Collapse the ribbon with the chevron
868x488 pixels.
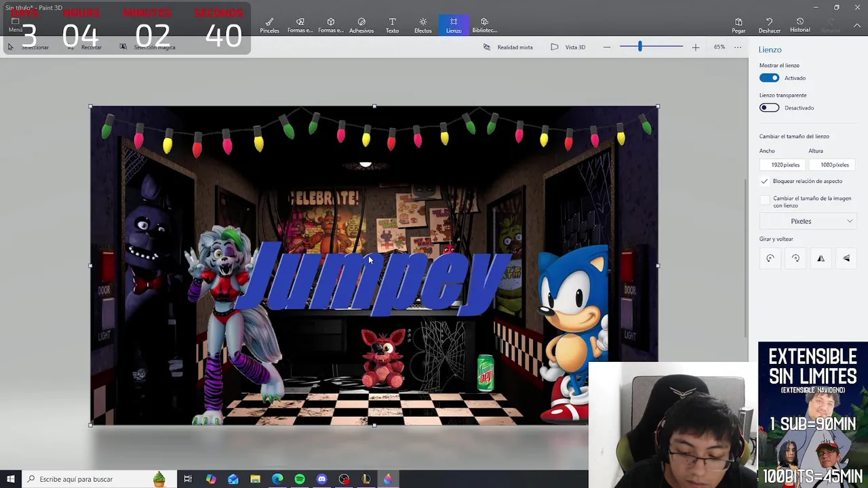pyautogui.click(x=858, y=25)
